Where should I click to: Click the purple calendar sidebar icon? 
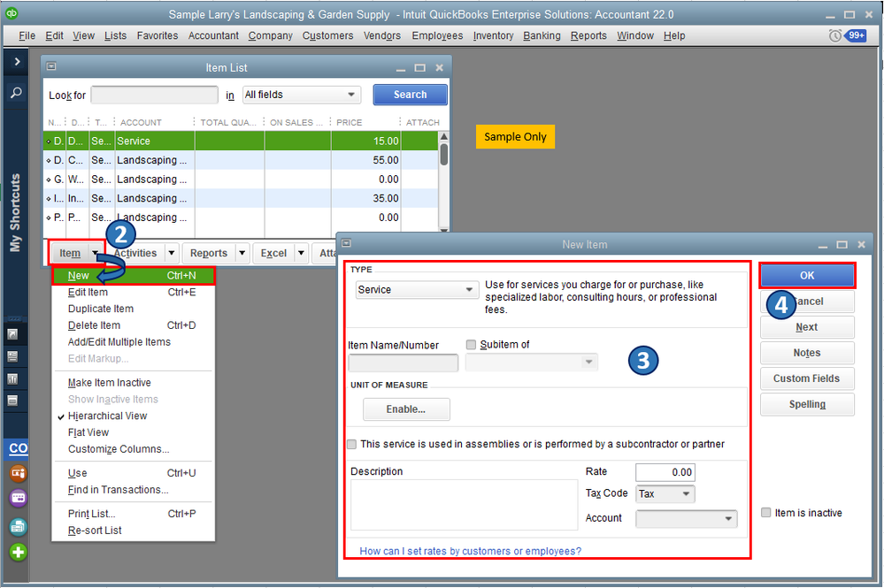[x=18, y=498]
